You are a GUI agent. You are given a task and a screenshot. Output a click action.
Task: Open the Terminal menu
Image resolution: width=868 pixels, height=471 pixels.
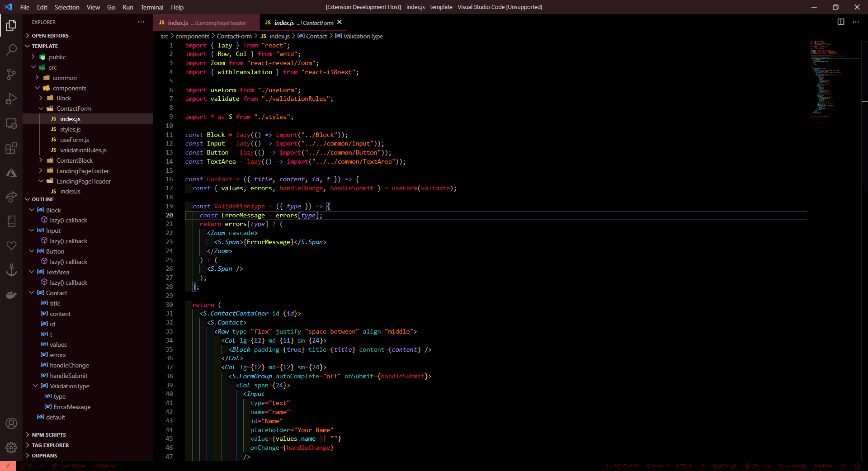pyautogui.click(x=152, y=7)
